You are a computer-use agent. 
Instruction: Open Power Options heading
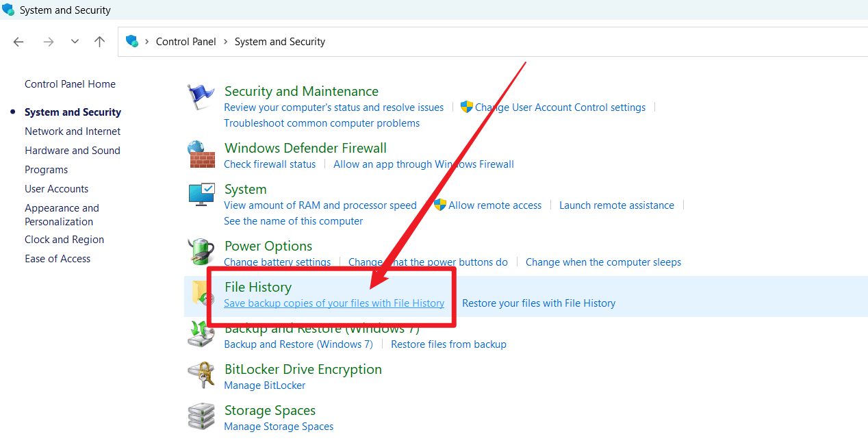[268, 246]
